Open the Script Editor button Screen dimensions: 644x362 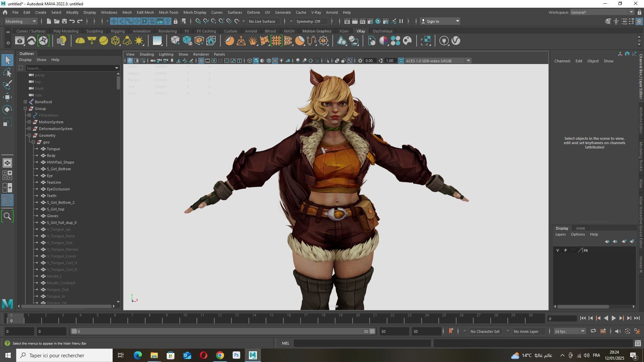[638, 343]
